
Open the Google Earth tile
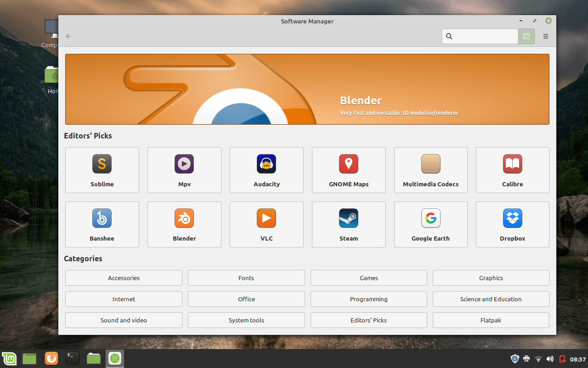(x=431, y=224)
